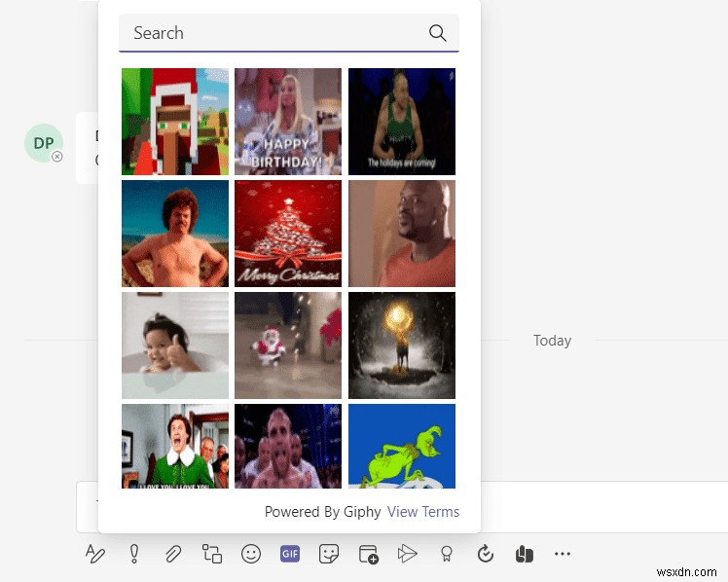728x582 pixels.
Task: Open the emoji picker smiley icon
Action: coord(251,554)
